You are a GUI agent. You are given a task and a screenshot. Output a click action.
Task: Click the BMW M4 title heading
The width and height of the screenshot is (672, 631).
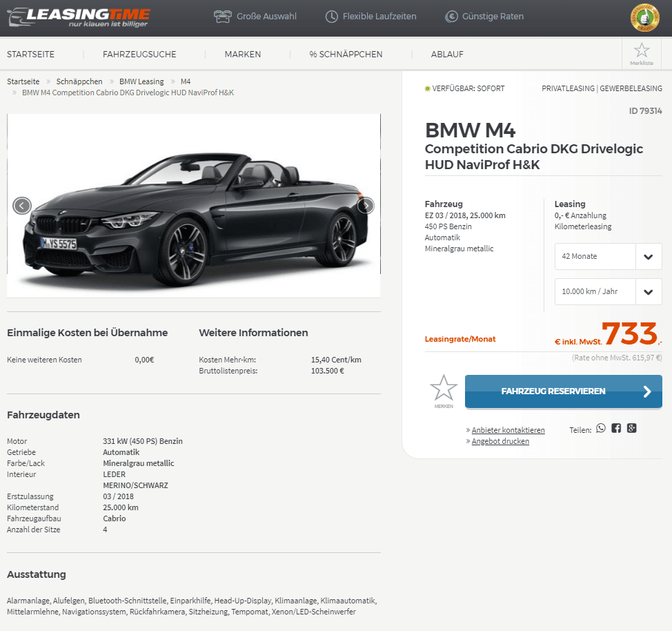point(470,130)
